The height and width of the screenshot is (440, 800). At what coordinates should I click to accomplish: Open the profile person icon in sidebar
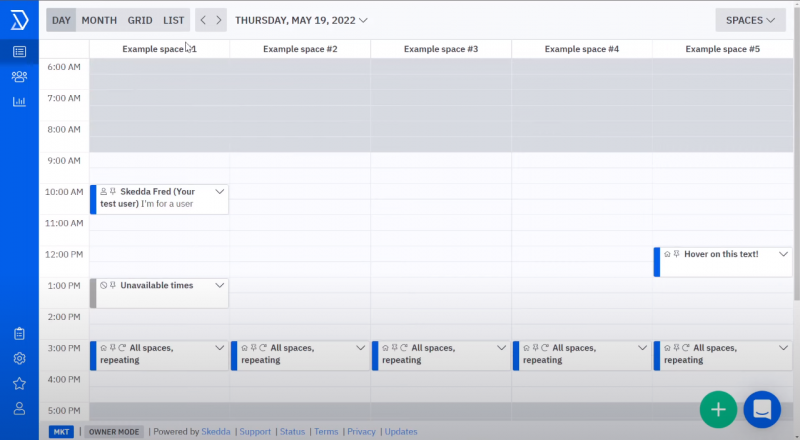tap(19, 408)
